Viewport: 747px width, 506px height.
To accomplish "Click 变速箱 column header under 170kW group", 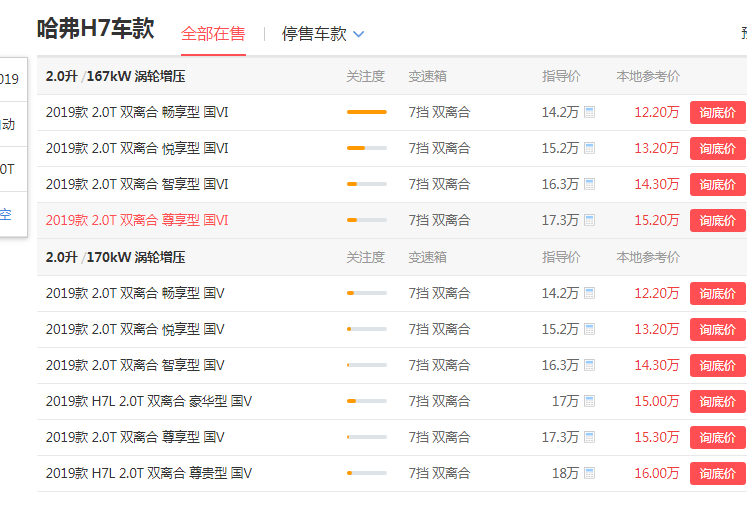I will tap(427, 257).
